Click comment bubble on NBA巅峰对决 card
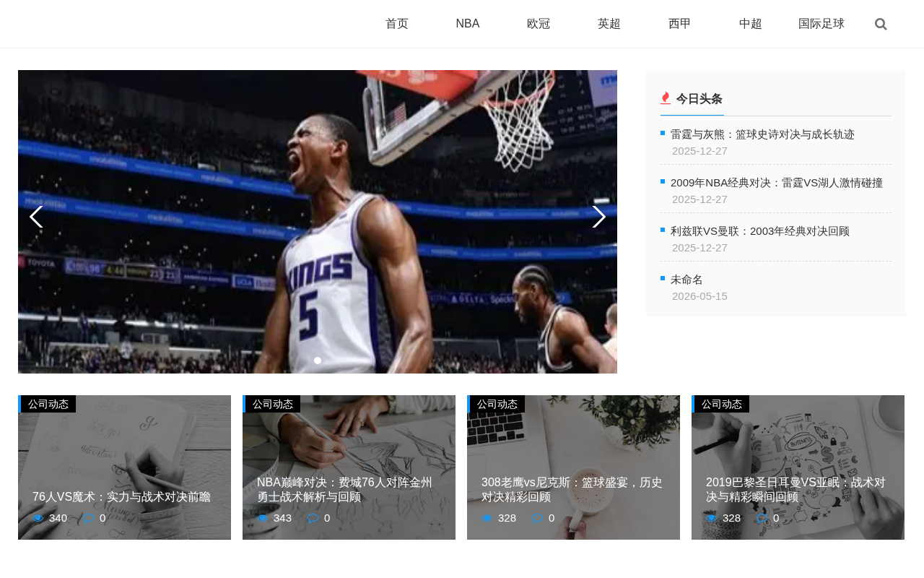The height and width of the screenshot is (578, 924). 313,518
